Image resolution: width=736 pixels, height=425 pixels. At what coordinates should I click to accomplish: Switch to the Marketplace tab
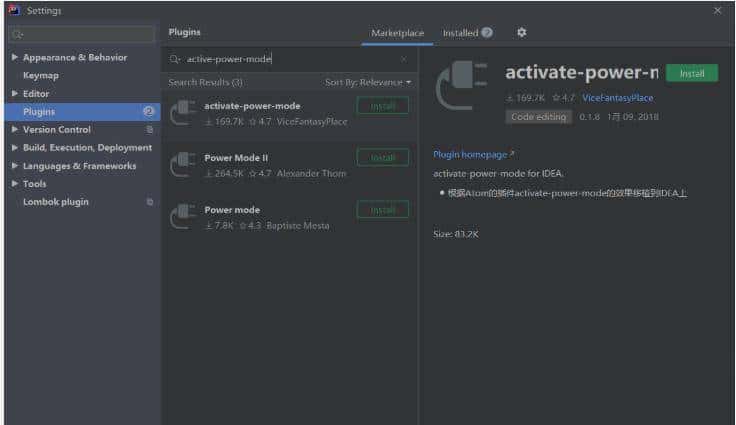tap(397, 33)
